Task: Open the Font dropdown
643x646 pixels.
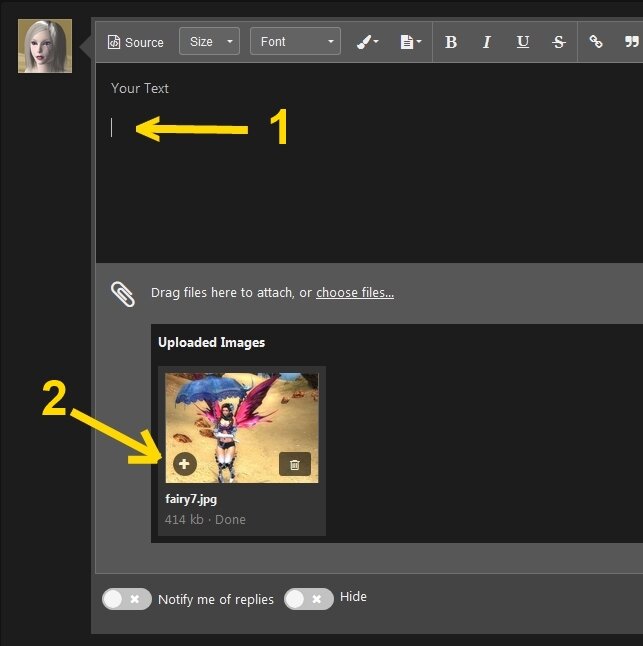Action: pyautogui.click(x=295, y=41)
